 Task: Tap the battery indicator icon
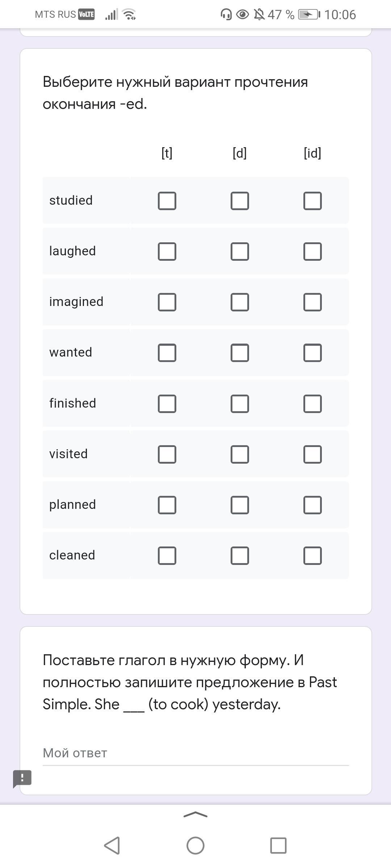[309, 14]
